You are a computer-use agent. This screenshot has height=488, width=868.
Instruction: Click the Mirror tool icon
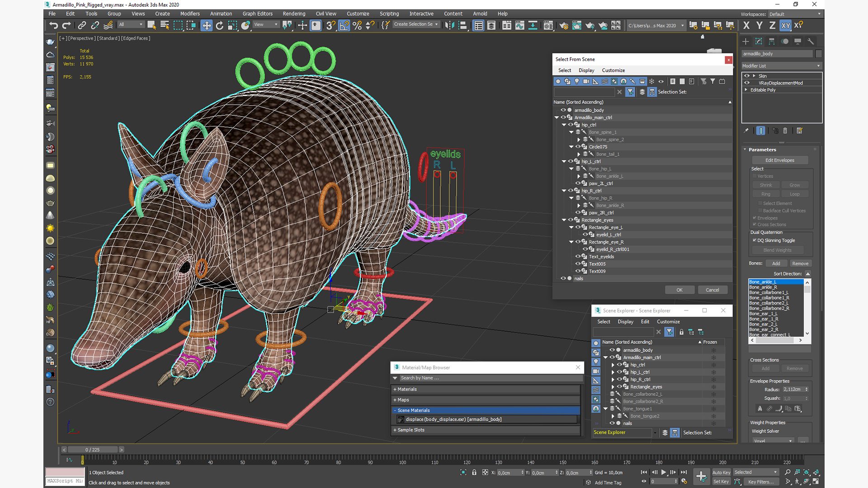coord(449,25)
